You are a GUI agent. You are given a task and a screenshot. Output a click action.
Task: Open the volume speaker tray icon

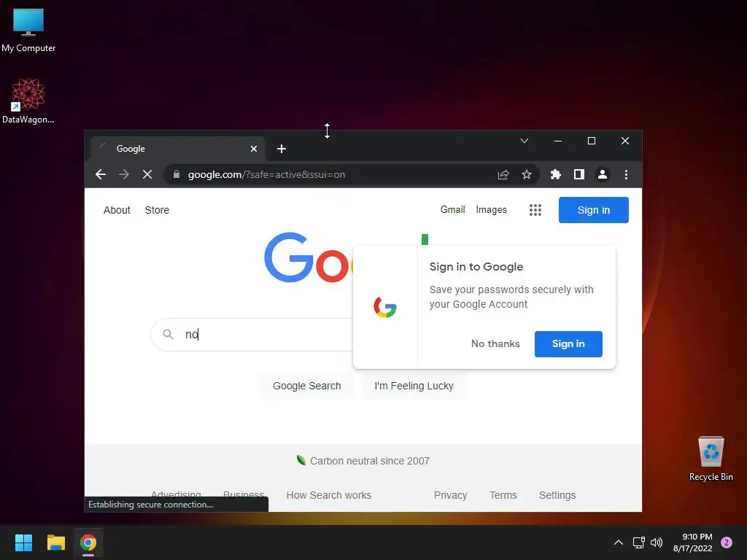pos(657,542)
